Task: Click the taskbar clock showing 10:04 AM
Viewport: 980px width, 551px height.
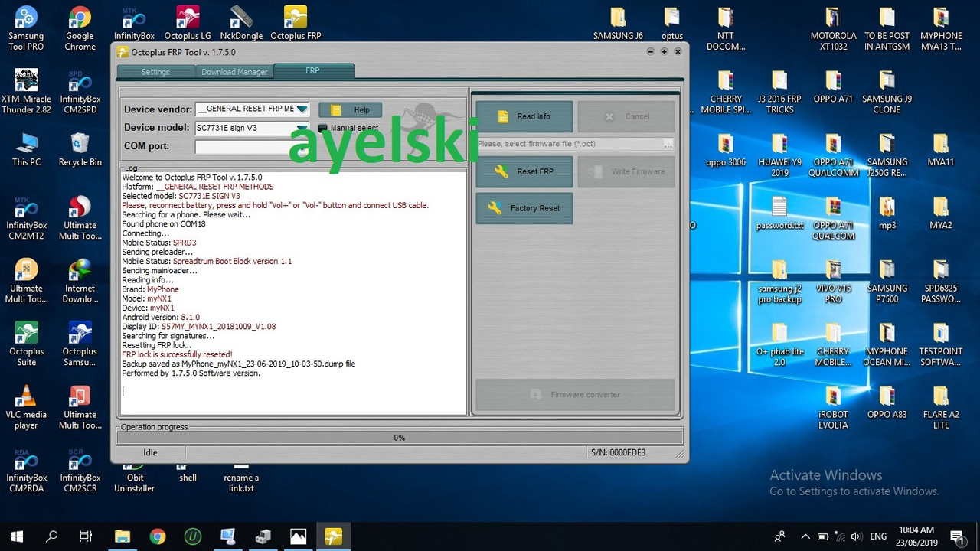Action: click(x=916, y=536)
